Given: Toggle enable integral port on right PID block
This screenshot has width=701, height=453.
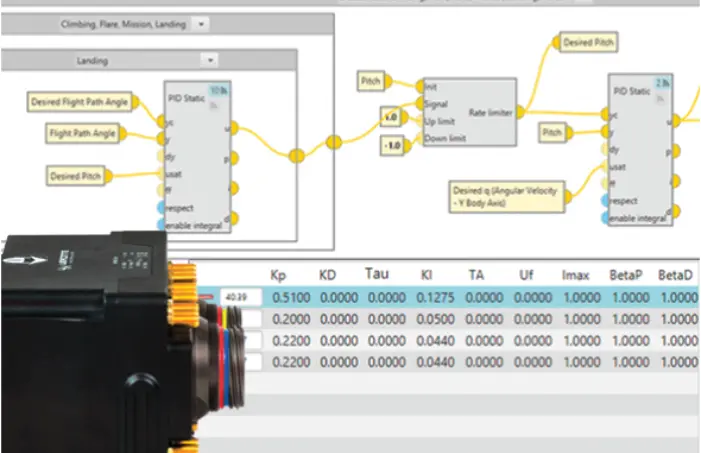Looking at the screenshot, I should 605,217.
